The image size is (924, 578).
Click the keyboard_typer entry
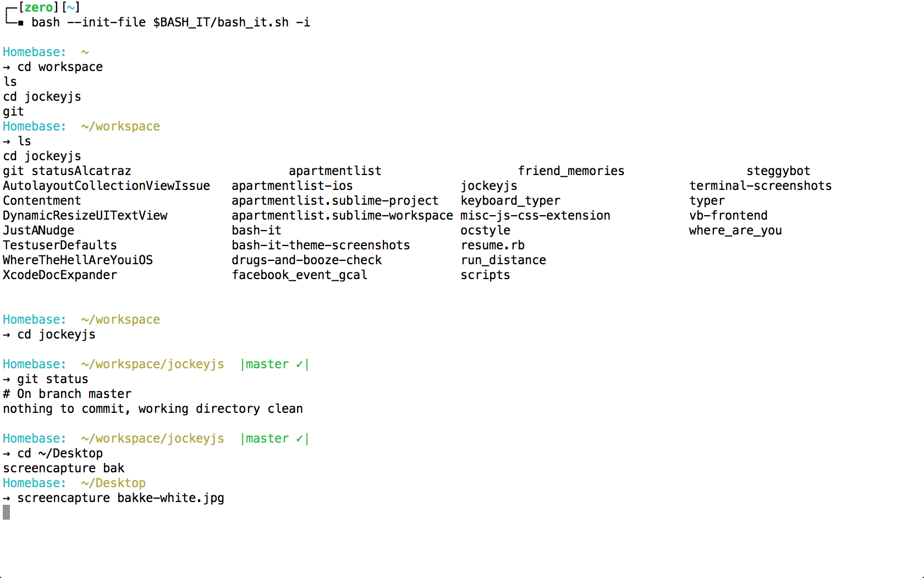click(510, 201)
